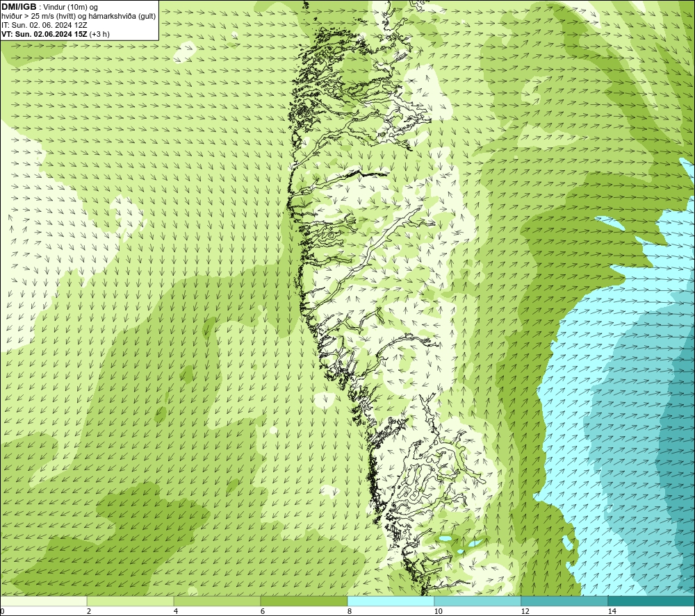Screen dimensions: 695x616
Task: Pick the dark green 6–8 m/s color bar segment
Action: click(x=304, y=601)
